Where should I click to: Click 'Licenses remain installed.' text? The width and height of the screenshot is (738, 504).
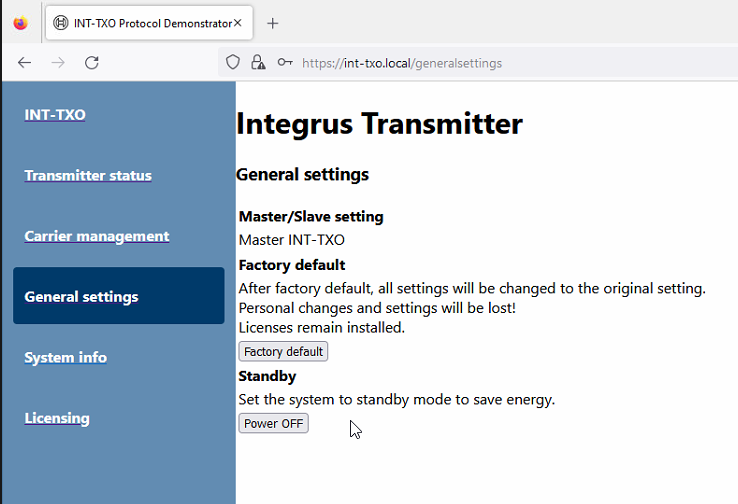(322, 328)
